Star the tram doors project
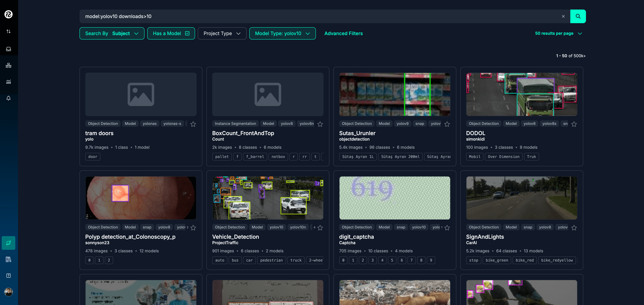 193,124
